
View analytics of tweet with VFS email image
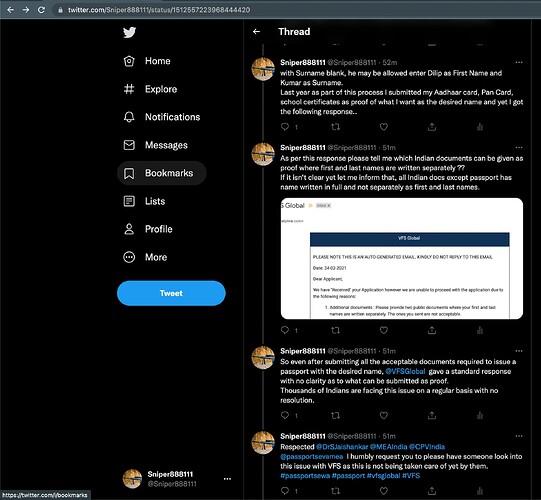click(x=480, y=330)
